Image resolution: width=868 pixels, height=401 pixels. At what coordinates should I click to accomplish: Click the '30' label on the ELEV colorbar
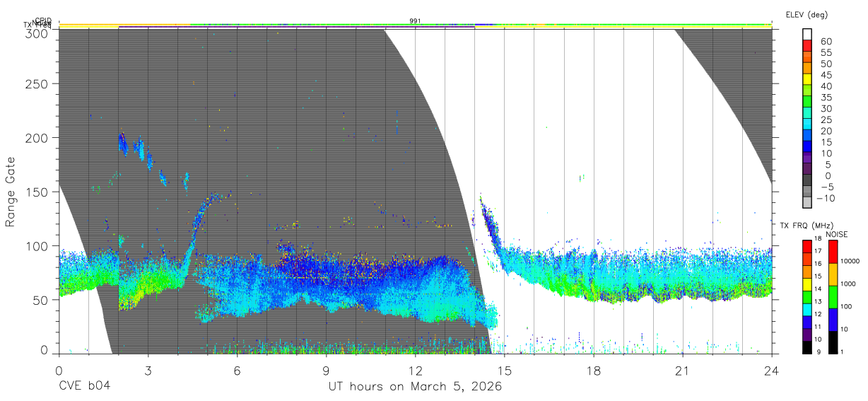[826, 109]
